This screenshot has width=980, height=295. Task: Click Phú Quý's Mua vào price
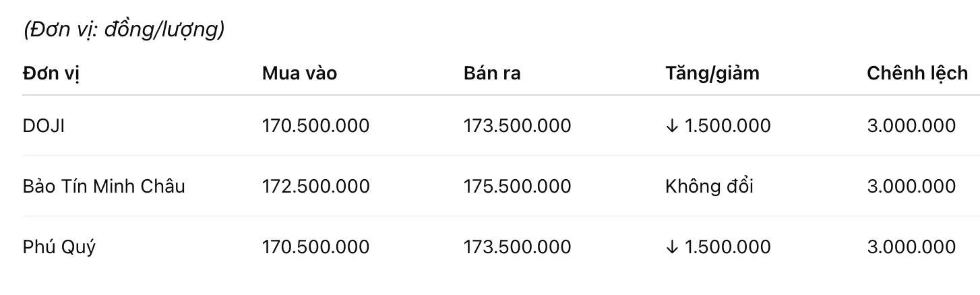click(315, 247)
